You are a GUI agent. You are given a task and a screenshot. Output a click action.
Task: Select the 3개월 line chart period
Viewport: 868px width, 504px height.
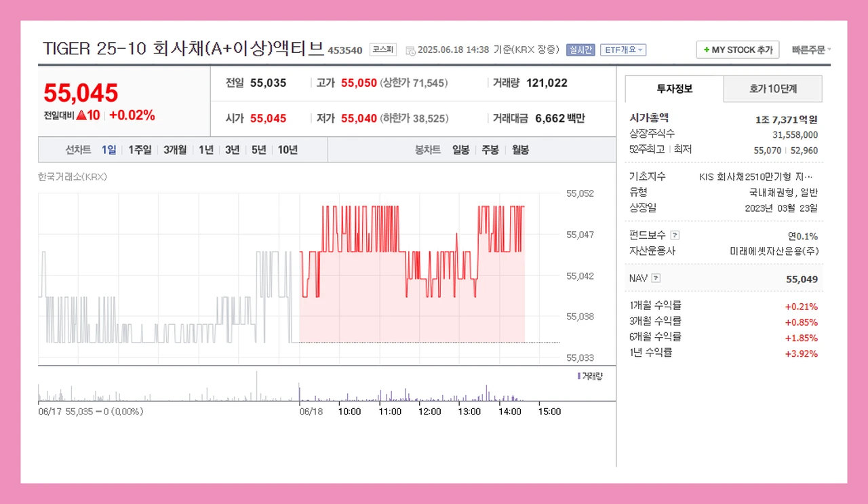(x=175, y=150)
